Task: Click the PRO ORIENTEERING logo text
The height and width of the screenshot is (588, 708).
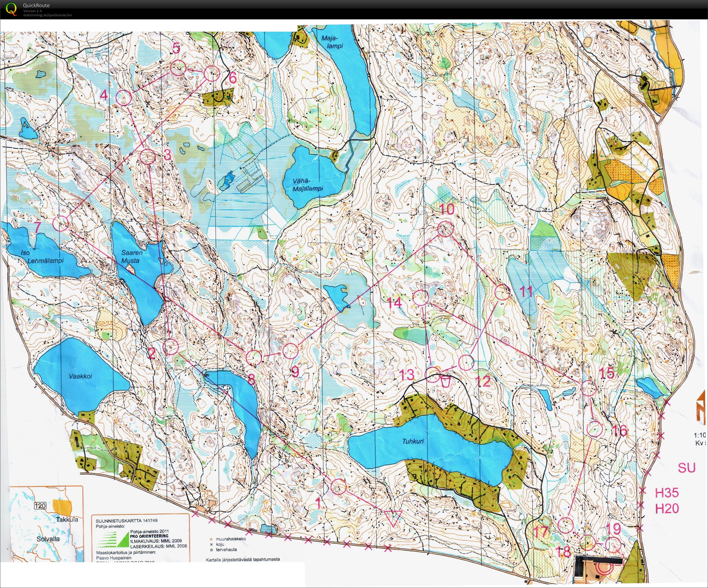Action: pyautogui.click(x=149, y=536)
